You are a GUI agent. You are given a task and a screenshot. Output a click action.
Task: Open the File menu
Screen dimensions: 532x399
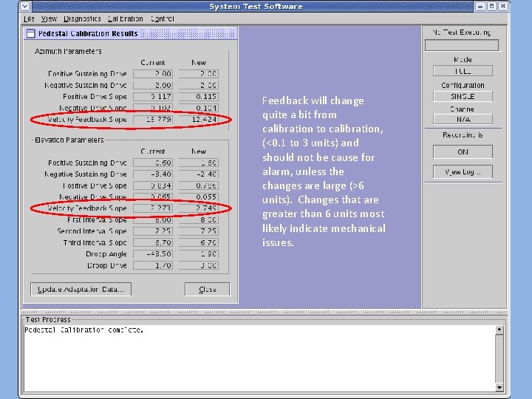point(29,18)
